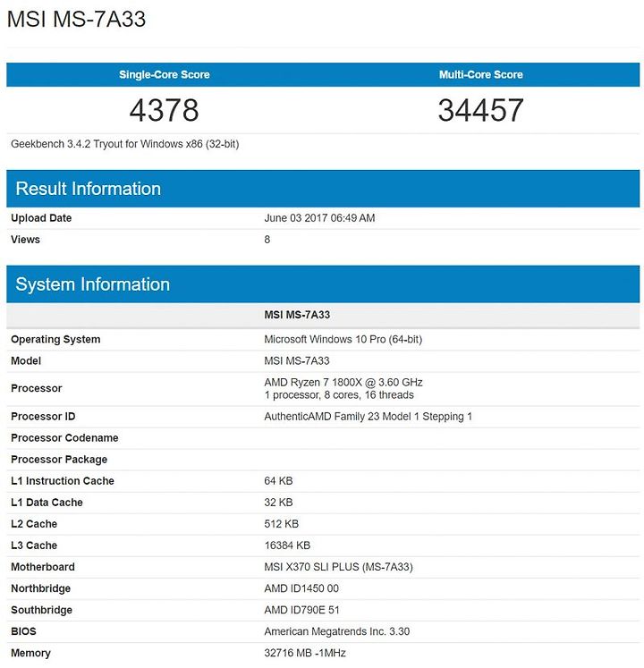The image size is (644, 668).
Task: Select the date June 03 2017 06:49 AM
Action: click(319, 218)
